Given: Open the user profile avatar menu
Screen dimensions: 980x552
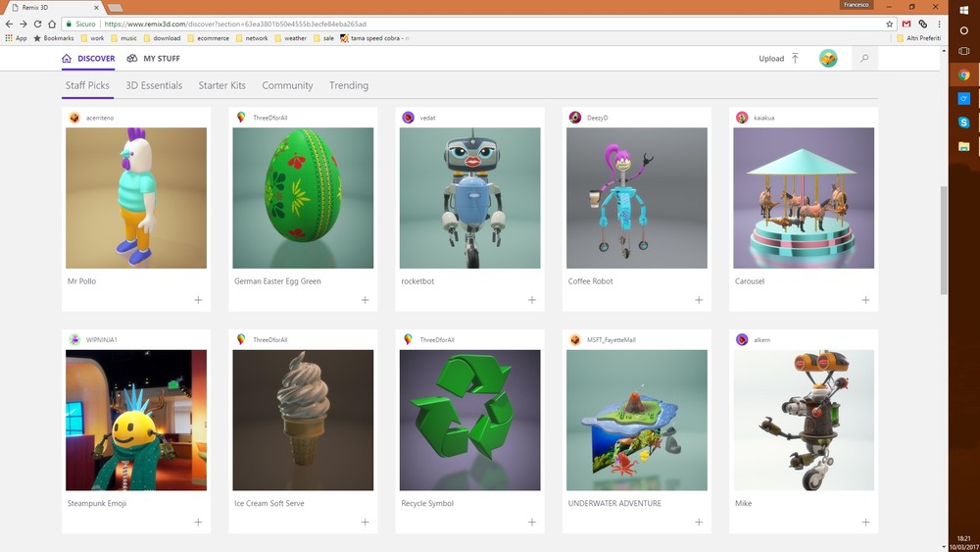Looking at the screenshot, I should tap(828, 59).
